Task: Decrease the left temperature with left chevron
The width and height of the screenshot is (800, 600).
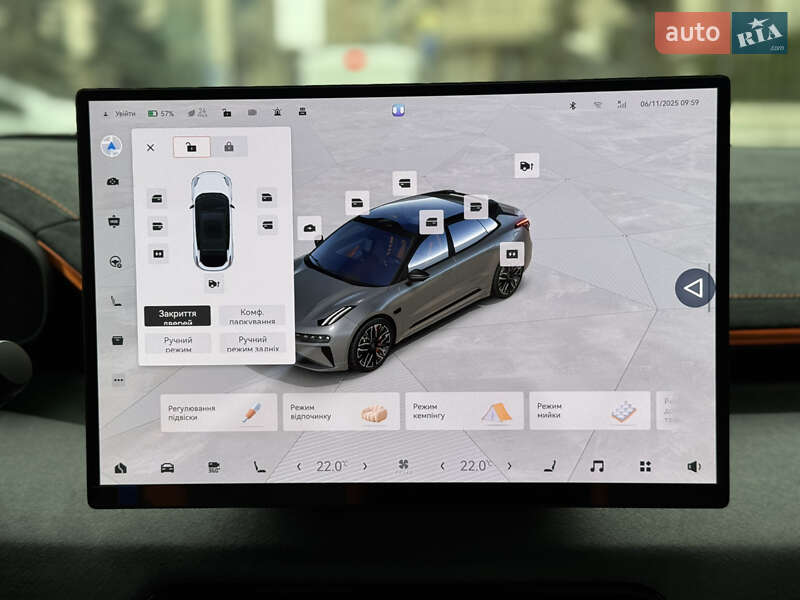Action: point(298,466)
